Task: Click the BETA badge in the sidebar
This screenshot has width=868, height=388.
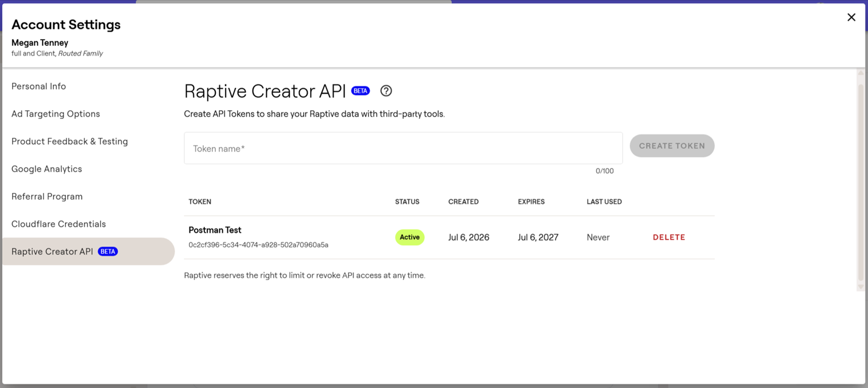Action: tap(108, 251)
